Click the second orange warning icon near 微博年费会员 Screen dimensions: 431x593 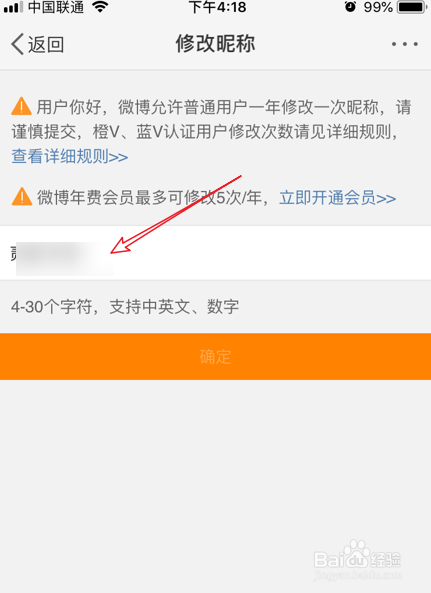(22, 196)
